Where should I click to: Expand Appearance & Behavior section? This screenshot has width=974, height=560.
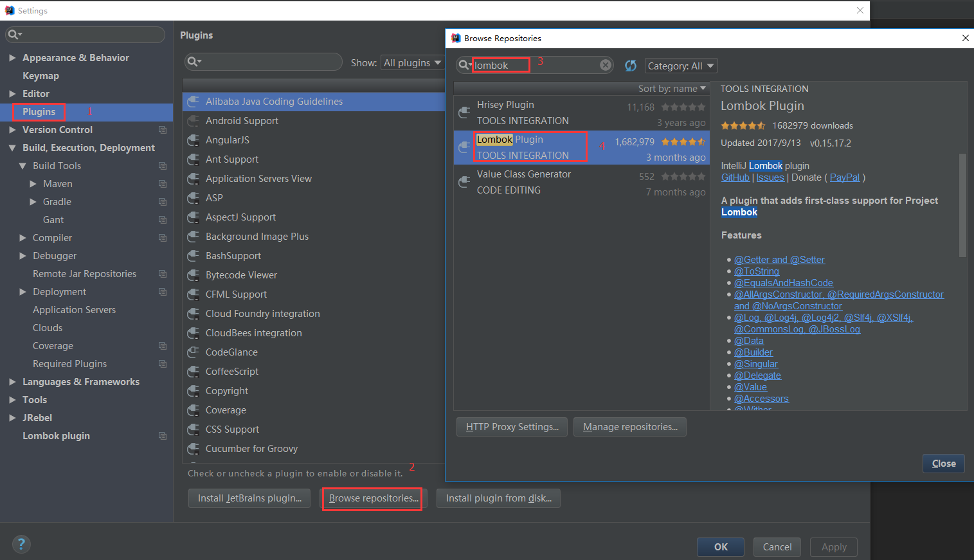[12, 58]
